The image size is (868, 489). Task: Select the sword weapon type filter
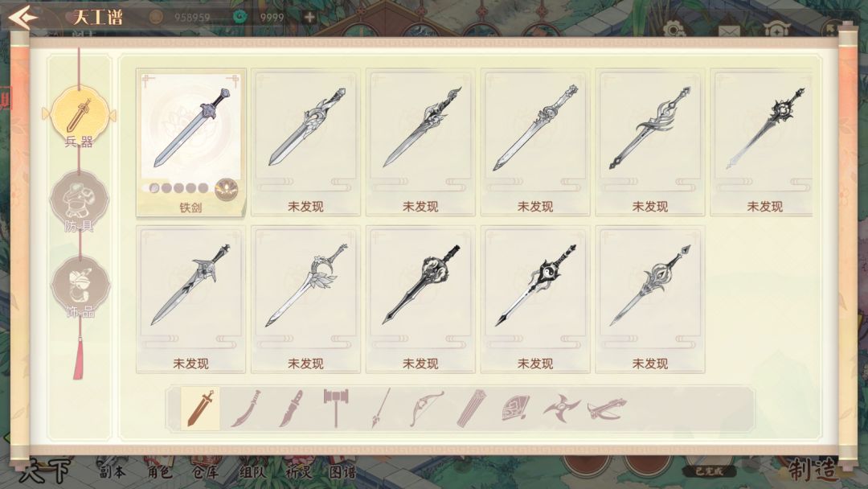[x=200, y=409]
